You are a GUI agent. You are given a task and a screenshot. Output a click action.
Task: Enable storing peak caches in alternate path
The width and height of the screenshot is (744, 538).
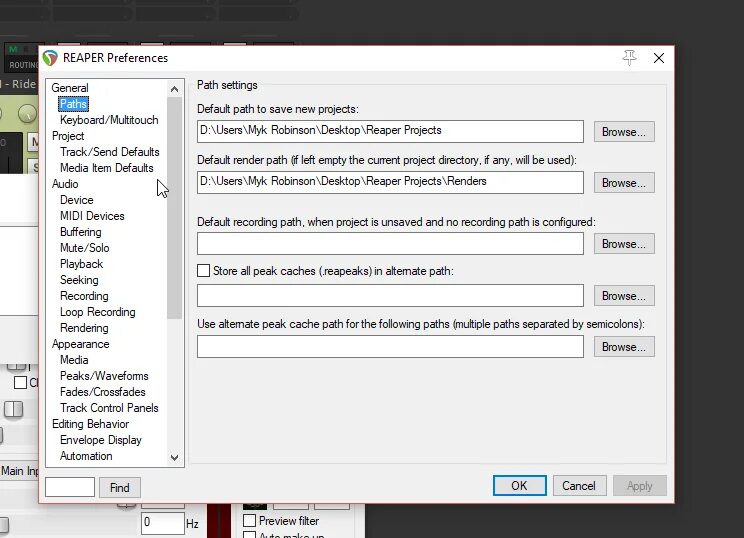(x=204, y=271)
